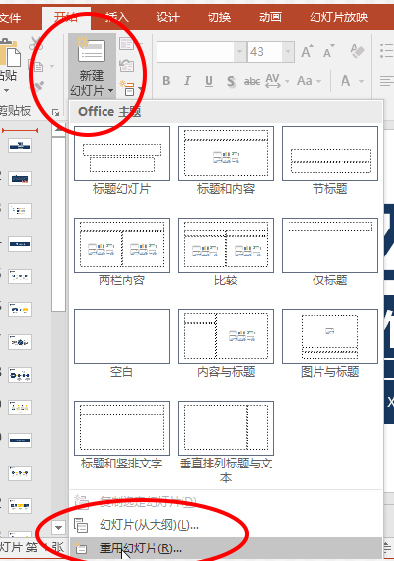The height and width of the screenshot is (561, 394).
Task: Choose the 标题和竖排文字 layout
Action: [122, 435]
